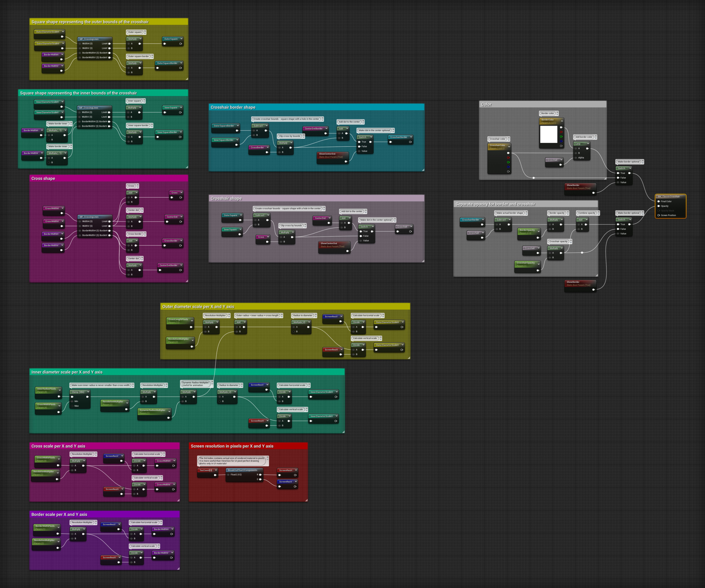The width and height of the screenshot is (705, 588).
Task: Click the output pin of the TexCoord node
Action: coord(215,475)
